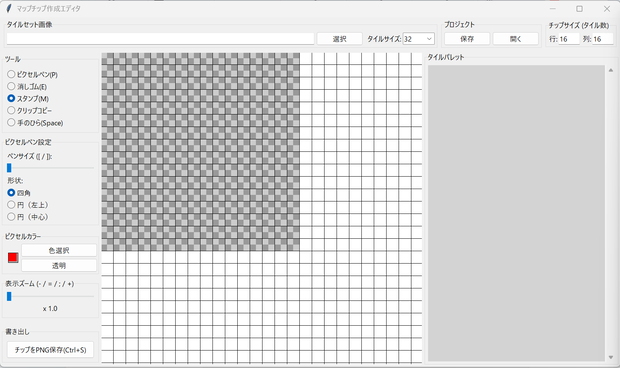
Task: Minimize the マップチップ作成エディタ window
Action: pos(553,8)
